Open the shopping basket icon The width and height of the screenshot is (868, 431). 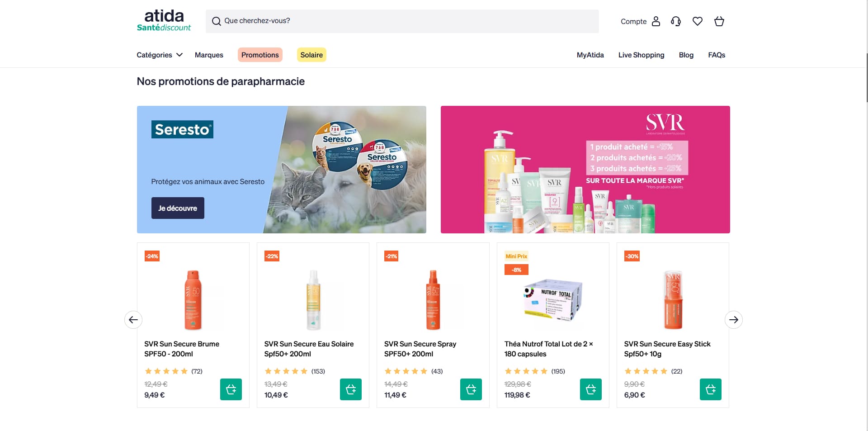(x=719, y=21)
